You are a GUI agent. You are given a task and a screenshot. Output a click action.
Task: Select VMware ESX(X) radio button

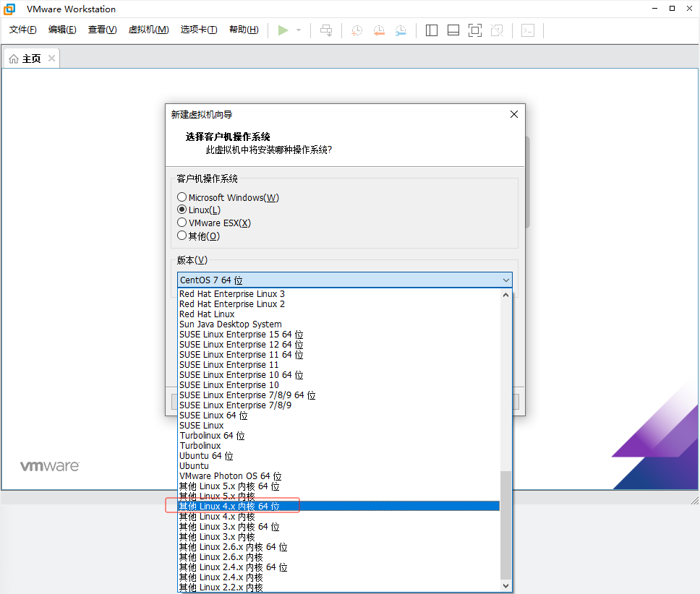(x=182, y=223)
